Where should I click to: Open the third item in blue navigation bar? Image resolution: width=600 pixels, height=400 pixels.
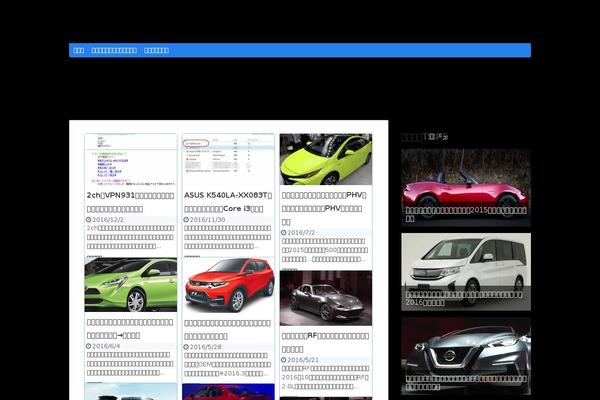click(156, 50)
